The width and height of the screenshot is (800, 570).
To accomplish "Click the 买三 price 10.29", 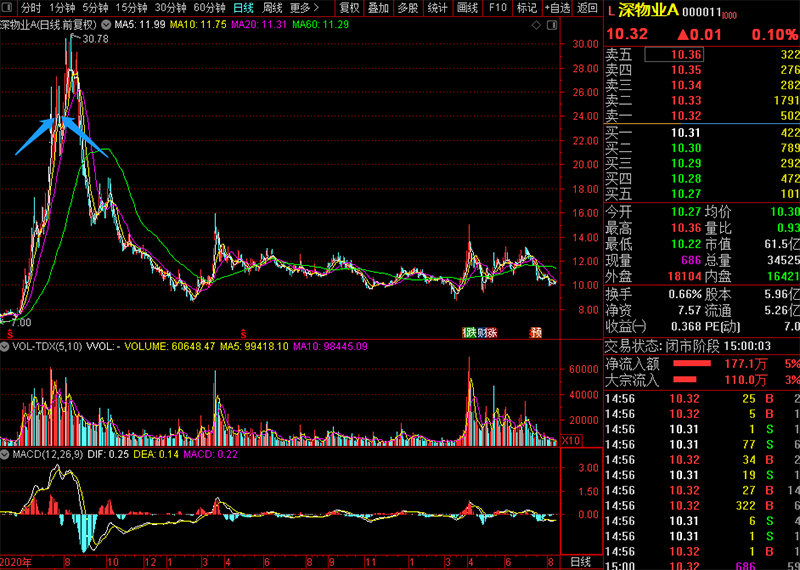I will (686, 163).
